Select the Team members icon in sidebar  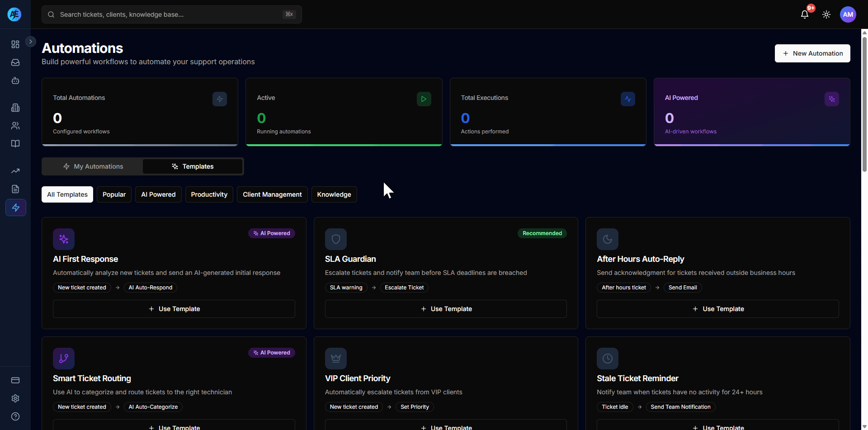click(x=15, y=126)
